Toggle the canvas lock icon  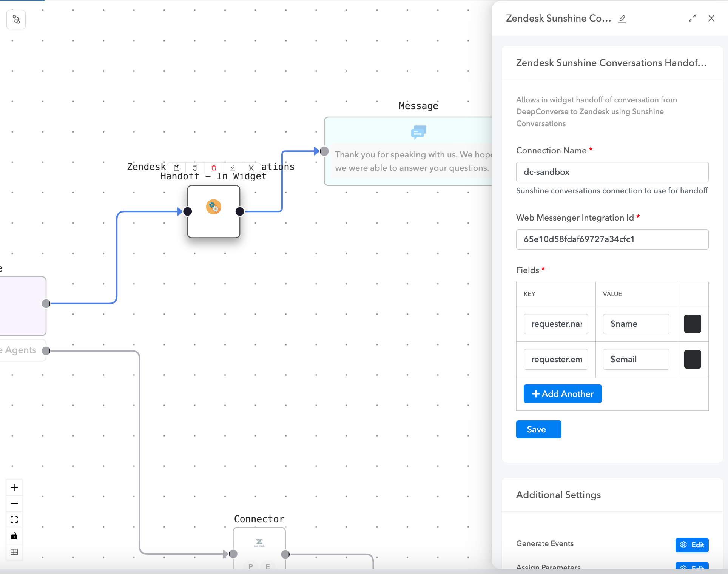(x=14, y=536)
